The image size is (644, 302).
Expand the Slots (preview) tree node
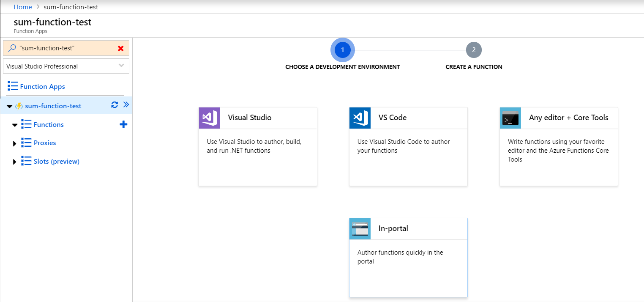point(15,162)
